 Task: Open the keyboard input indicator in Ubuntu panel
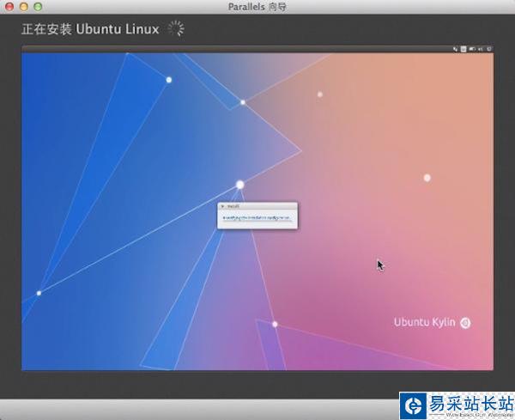point(463,49)
